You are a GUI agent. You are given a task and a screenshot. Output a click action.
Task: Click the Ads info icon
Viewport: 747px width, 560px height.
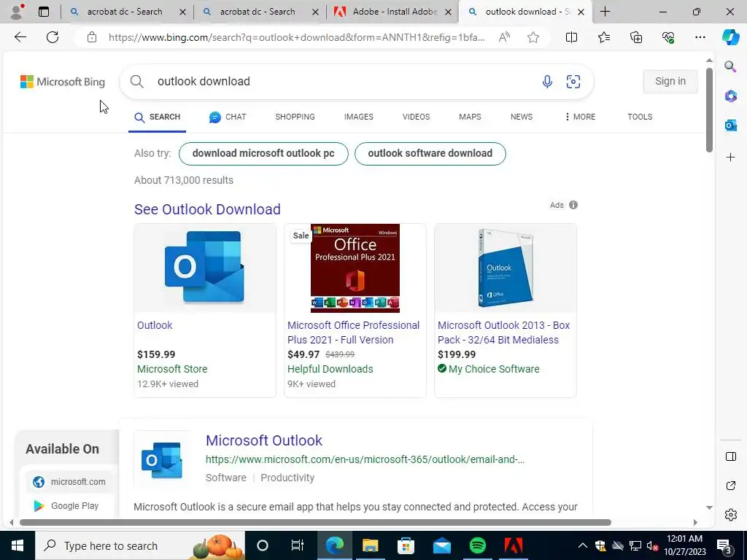[x=573, y=205]
